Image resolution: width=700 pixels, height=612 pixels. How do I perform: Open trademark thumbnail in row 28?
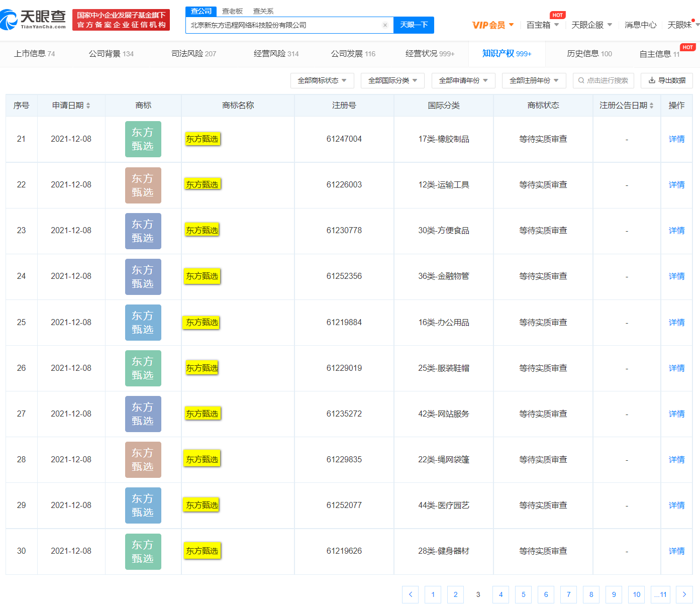143,460
